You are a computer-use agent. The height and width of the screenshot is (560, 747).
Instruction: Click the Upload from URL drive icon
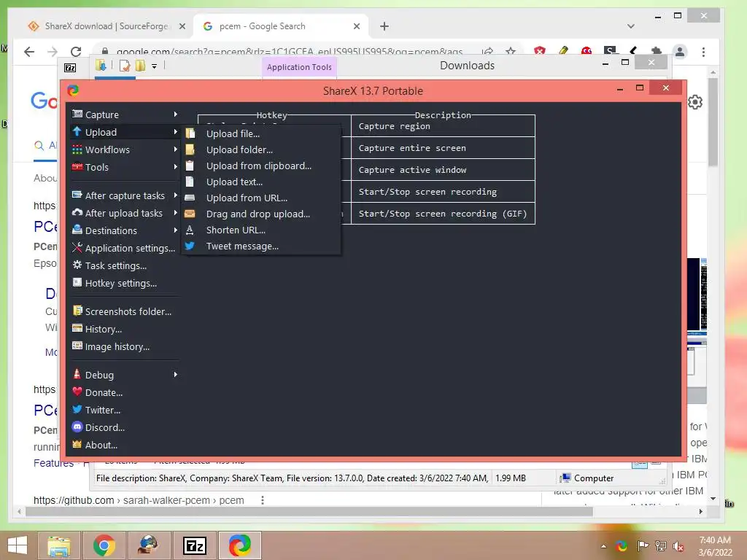(190, 198)
